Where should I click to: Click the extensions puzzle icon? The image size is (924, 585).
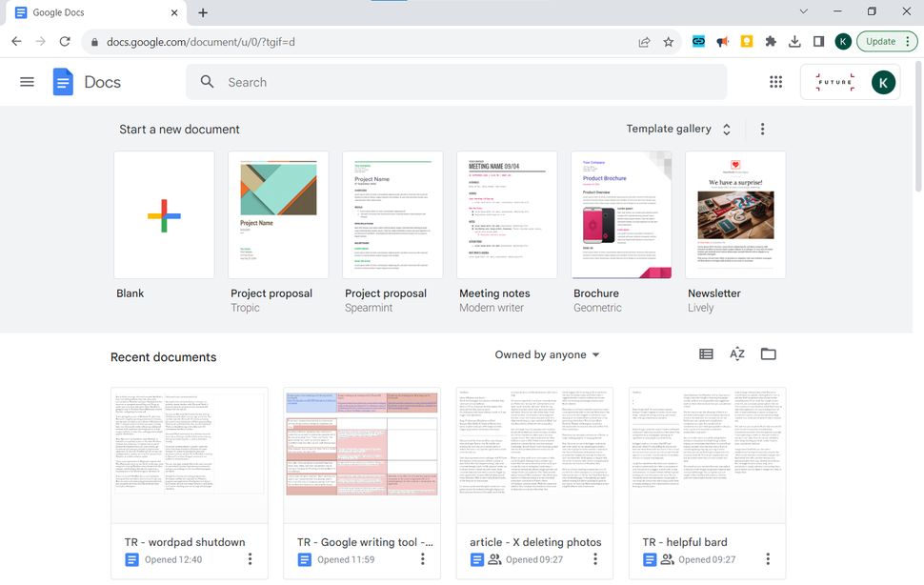pyautogui.click(x=771, y=41)
